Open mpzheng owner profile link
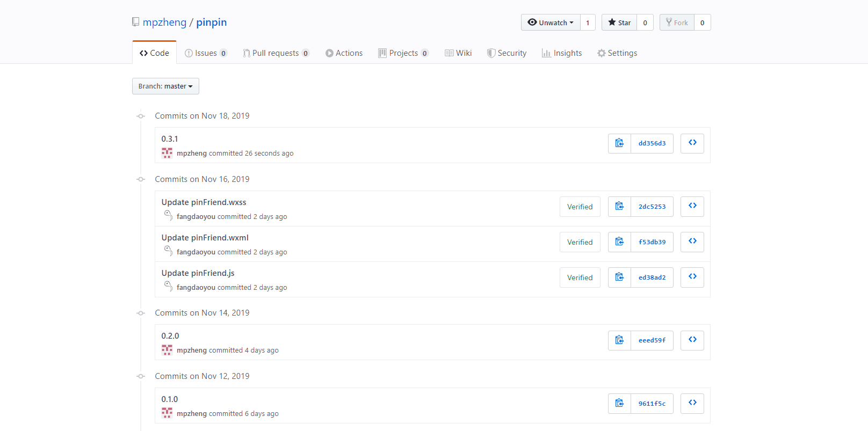Viewport: 868px width, 431px height. 164,23
